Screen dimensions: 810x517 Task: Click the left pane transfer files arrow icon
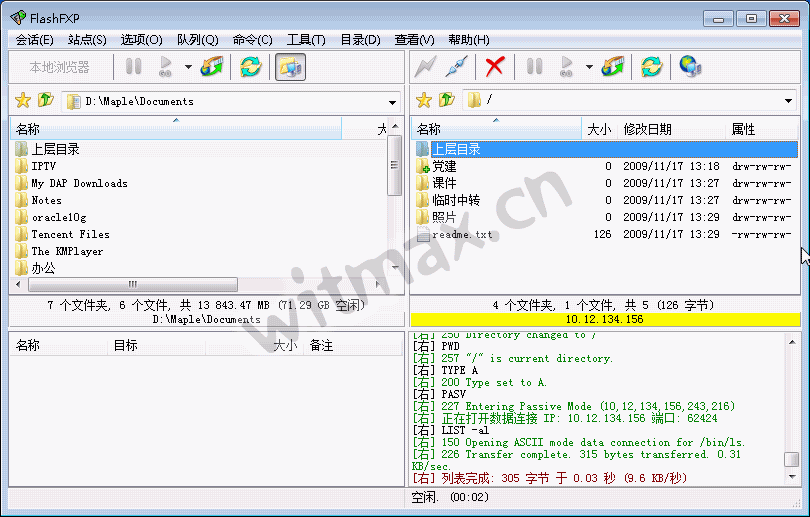212,67
